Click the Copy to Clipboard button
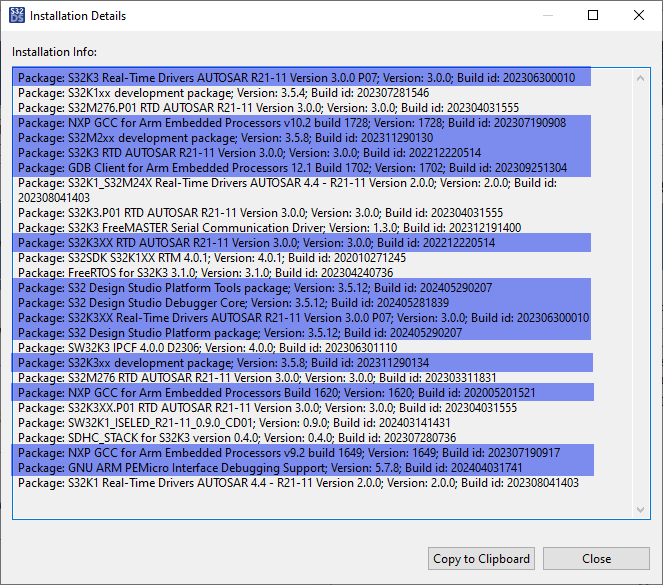 click(x=481, y=558)
